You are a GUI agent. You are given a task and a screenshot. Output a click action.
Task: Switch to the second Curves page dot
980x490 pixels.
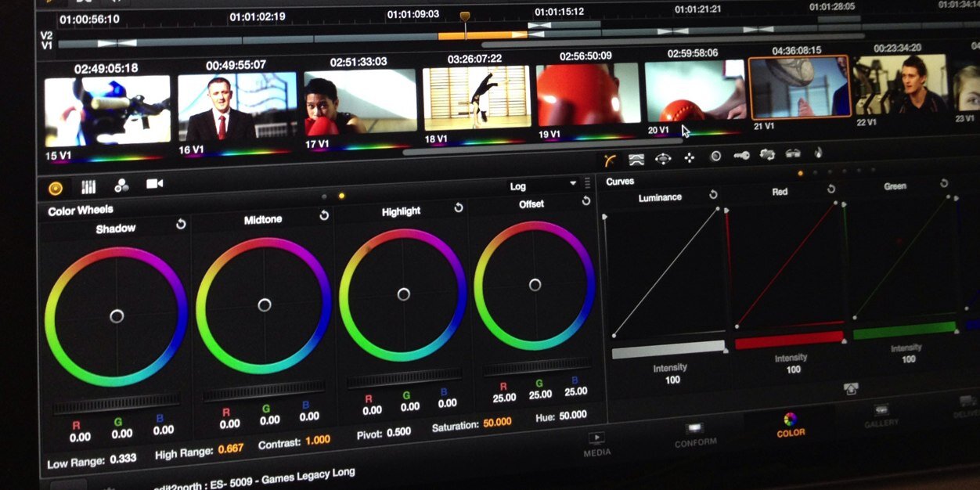tap(815, 172)
